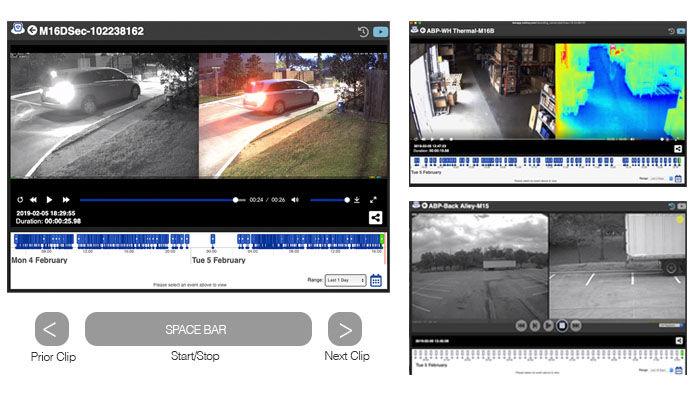Mute the M16DSec clip audio
The height and width of the screenshot is (400, 700).
pyautogui.click(x=296, y=200)
